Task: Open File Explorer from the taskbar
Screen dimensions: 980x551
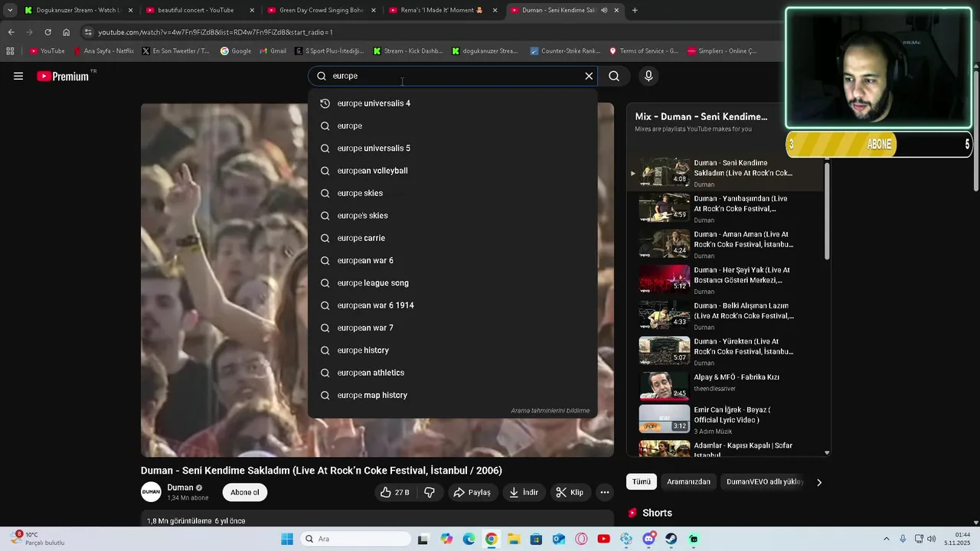Action: tap(514, 539)
